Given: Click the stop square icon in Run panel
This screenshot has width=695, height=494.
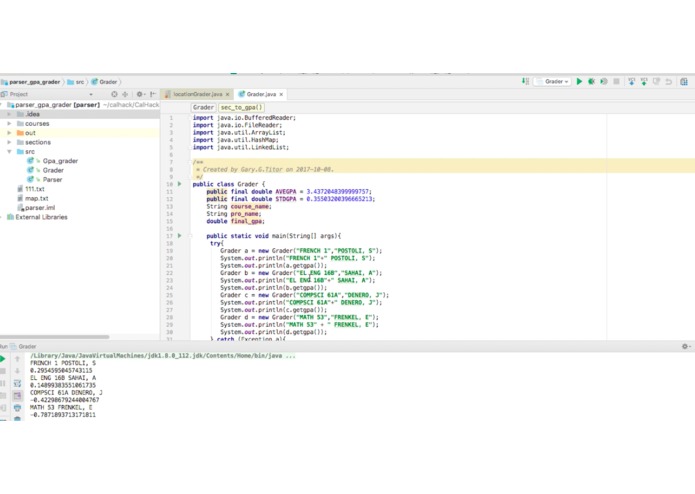Looking at the screenshot, I should pyautogui.click(x=3, y=371).
